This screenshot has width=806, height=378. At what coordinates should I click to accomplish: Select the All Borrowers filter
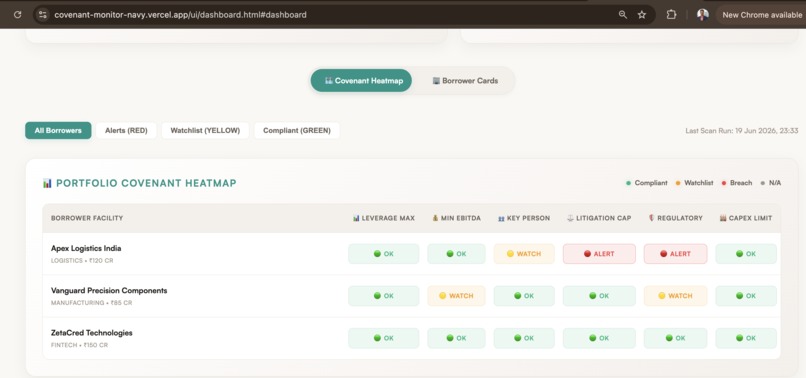(x=58, y=131)
